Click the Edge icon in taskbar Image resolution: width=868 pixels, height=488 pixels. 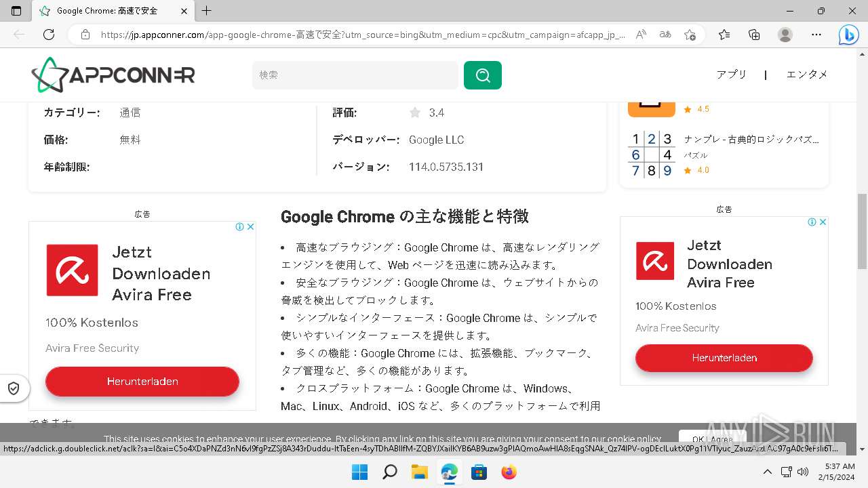coord(449,472)
